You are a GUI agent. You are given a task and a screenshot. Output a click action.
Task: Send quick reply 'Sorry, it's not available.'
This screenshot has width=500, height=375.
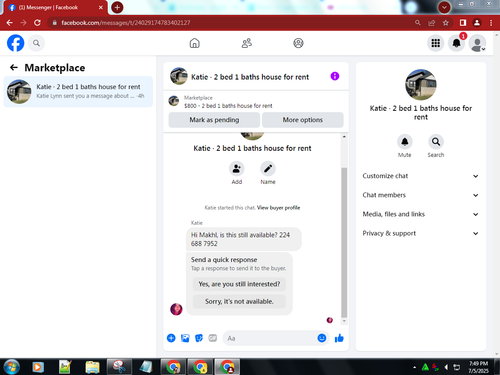(239, 301)
